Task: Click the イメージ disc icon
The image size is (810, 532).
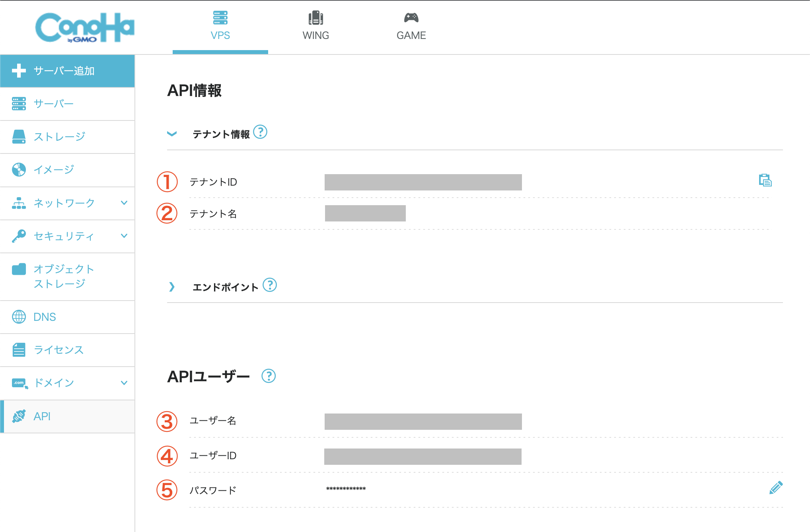Action: coord(19,170)
